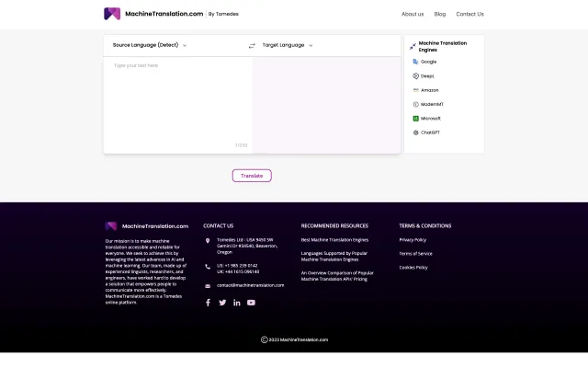This screenshot has height=368, width=588.
Task: Open the Privacy Policy link
Action: pyautogui.click(x=413, y=239)
